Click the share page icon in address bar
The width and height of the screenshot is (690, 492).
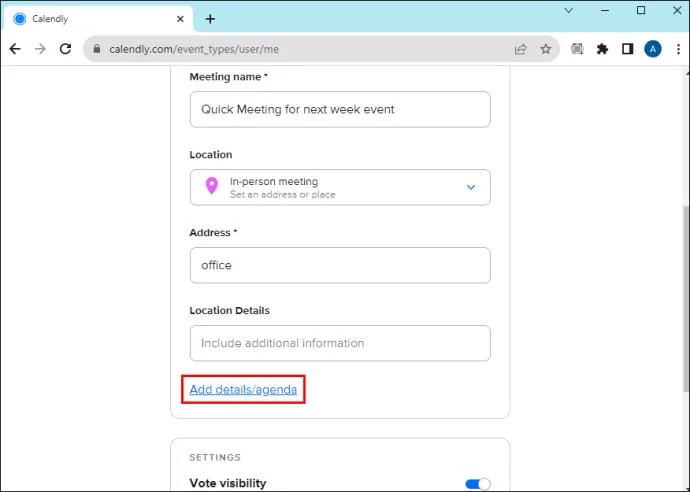click(521, 49)
